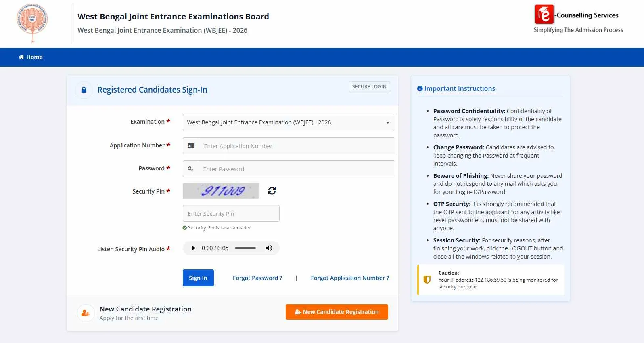The image size is (644, 343).
Task: Open Forgot Password link
Action: (x=257, y=278)
